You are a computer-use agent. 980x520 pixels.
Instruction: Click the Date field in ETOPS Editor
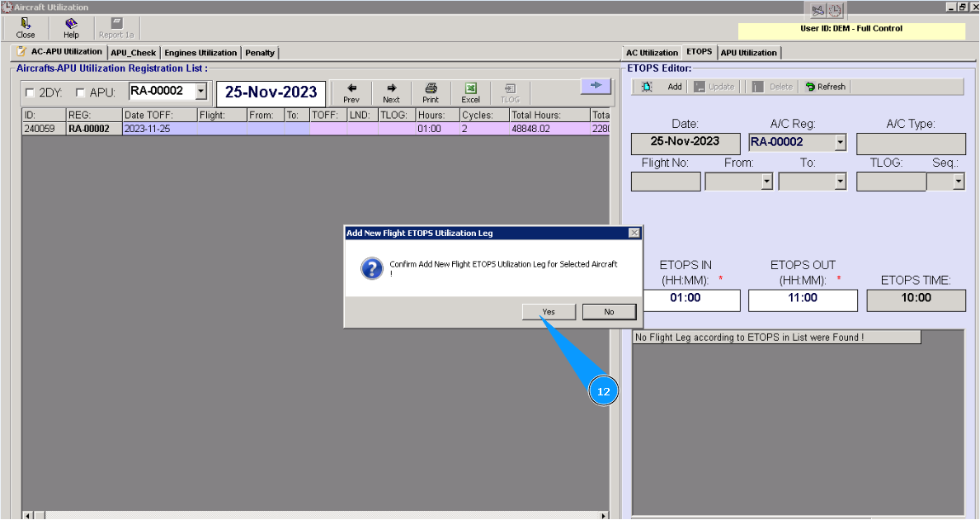(685, 143)
